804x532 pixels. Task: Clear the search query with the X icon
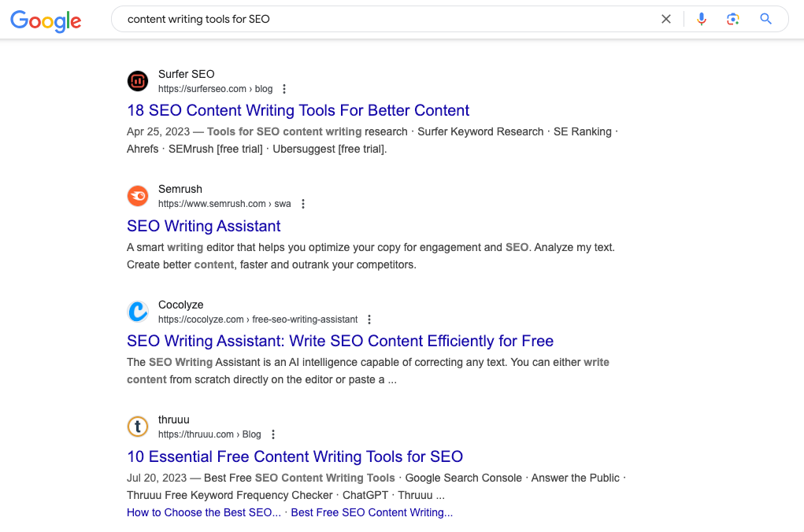[x=666, y=19]
